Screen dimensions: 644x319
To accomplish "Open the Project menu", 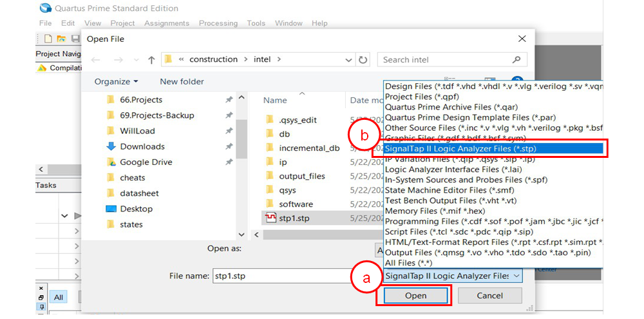I will tap(122, 23).
